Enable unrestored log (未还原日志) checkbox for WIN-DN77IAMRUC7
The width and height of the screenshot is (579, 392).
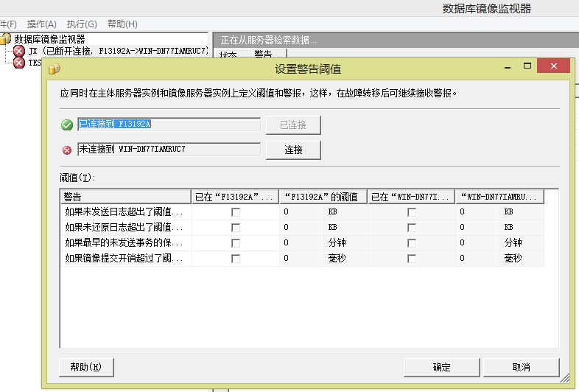tap(412, 228)
